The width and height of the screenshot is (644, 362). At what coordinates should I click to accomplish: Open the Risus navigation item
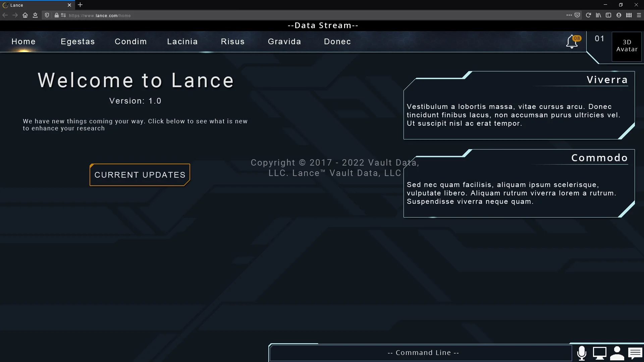(233, 42)
